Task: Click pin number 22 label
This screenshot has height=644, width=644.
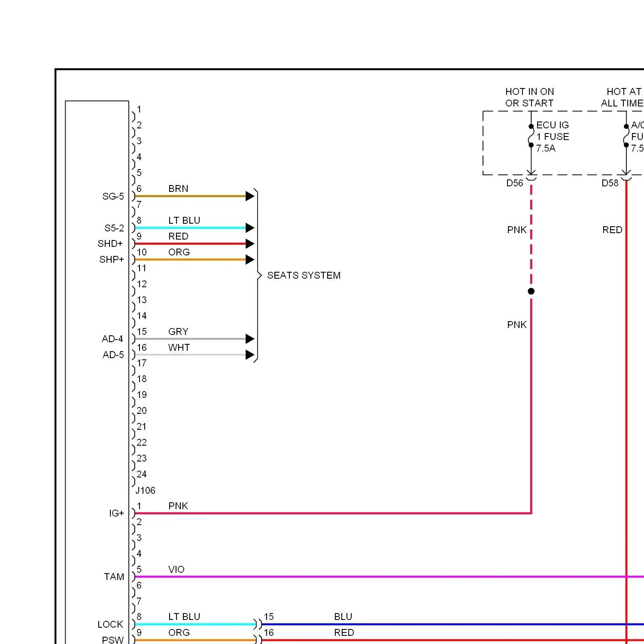Action: pos(142,442)
